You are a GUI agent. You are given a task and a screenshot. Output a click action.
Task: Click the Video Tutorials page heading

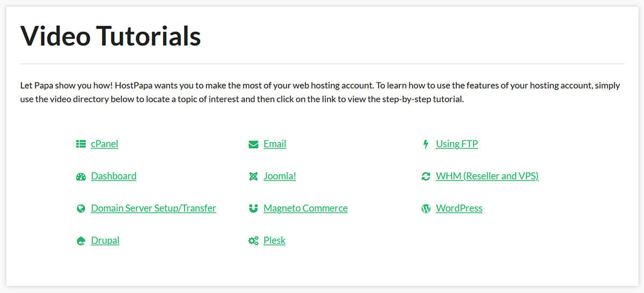[111, 36]
